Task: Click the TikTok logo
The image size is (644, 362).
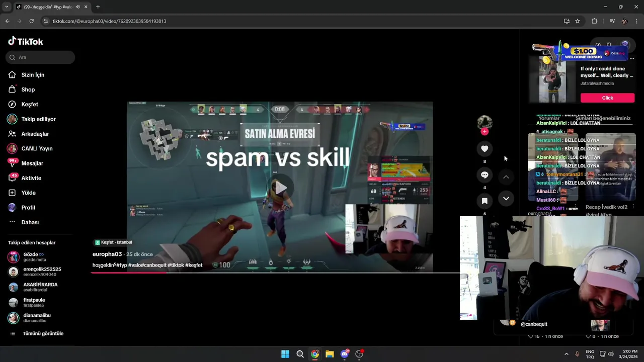Action: pos(26,41)
